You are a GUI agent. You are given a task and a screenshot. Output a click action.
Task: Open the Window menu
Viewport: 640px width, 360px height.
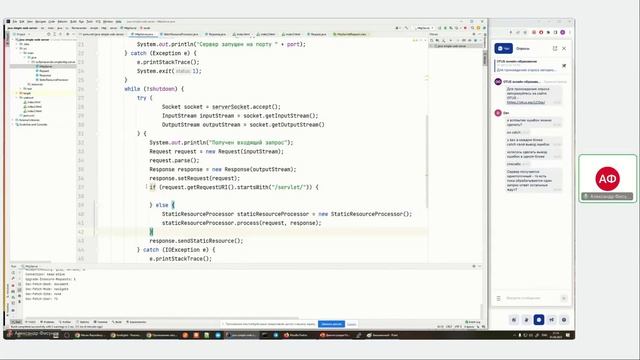pos(108,22)
